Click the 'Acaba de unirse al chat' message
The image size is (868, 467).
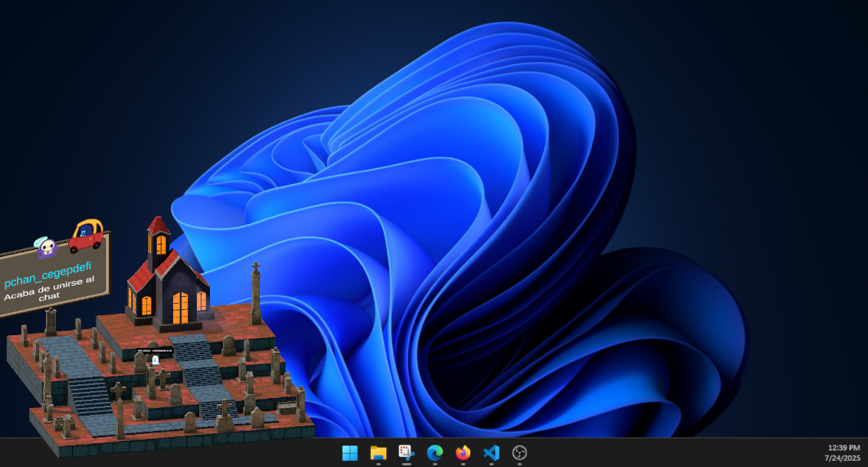click(49, 289)
